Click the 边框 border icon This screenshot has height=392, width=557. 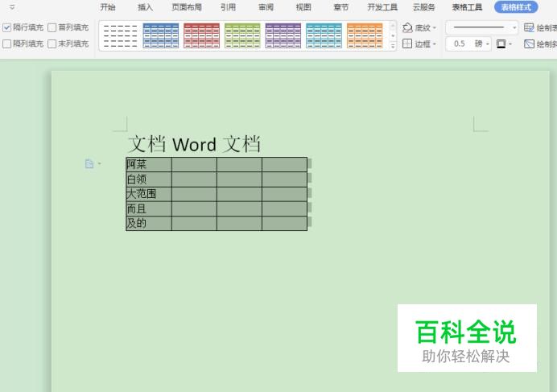[x=407, y=43]
